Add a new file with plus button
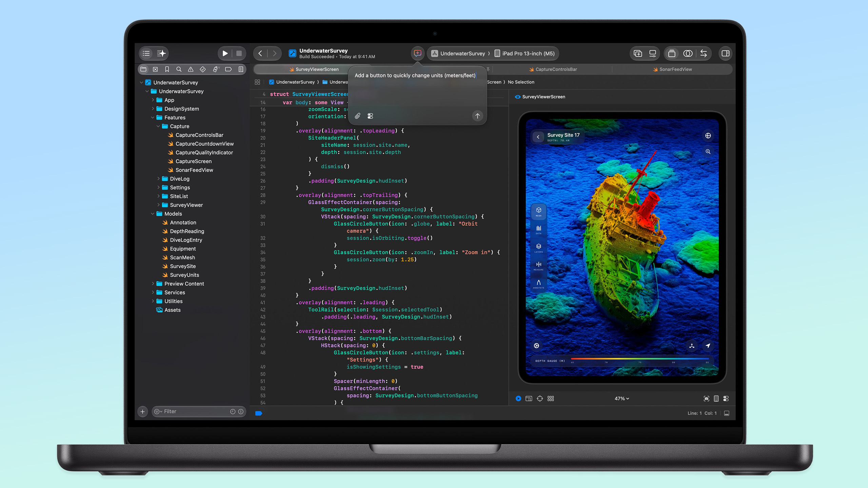This screenshot has width=868, height=488. [x=142, y=411]
